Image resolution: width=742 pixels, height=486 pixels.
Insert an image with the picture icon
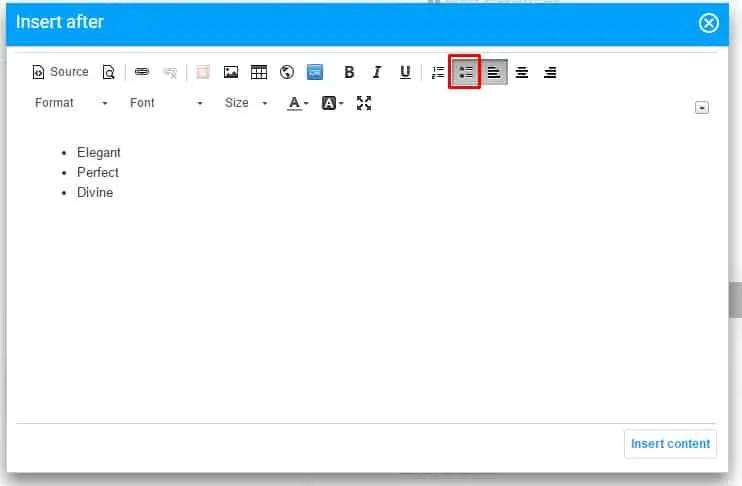pos(231,72)
